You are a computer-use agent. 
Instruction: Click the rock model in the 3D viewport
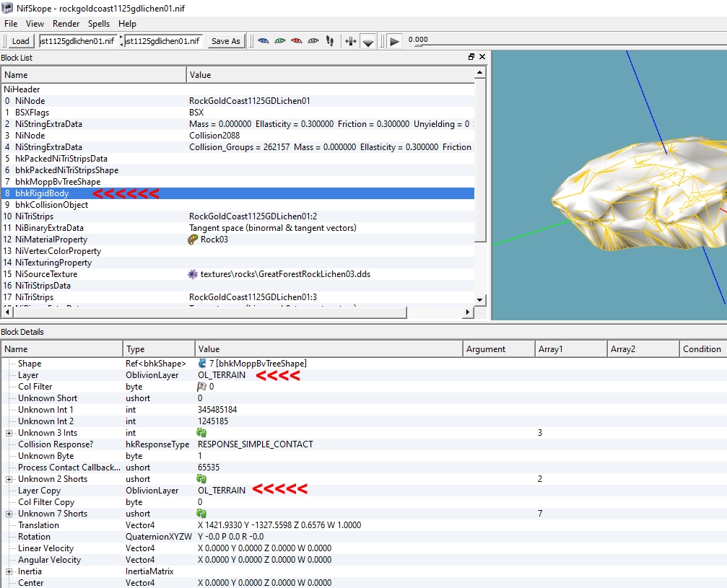pos(640,195)
